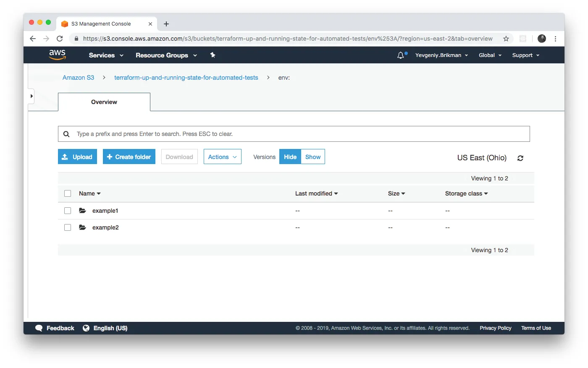Bookmark this page with star
The width and height of the screenshot is (588, 368).
tap(506, 39)
